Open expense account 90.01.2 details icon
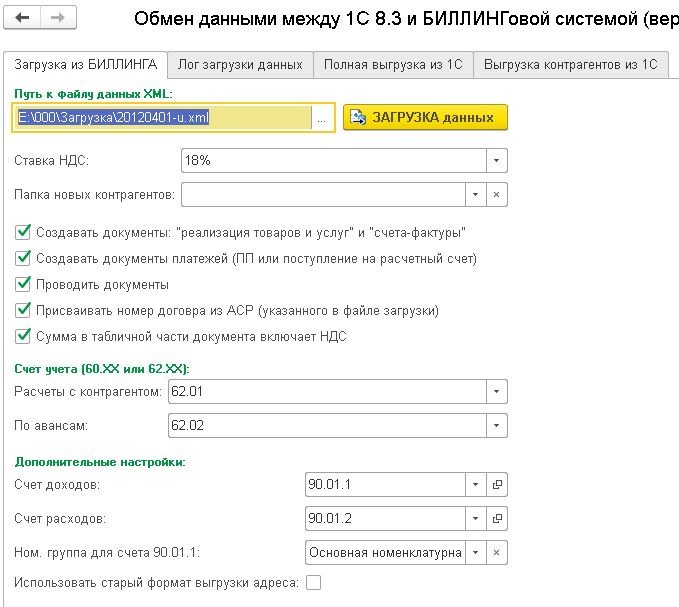 (497, 518)
